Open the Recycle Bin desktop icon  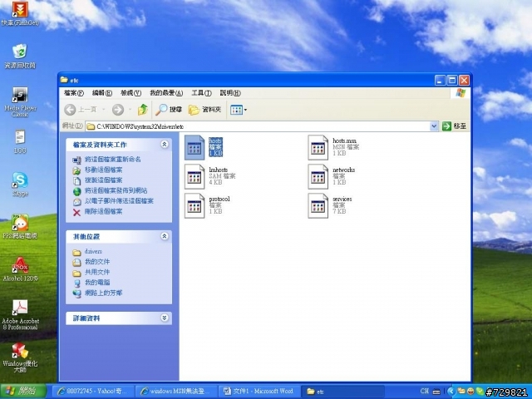pyautogui.click(x=20, y=56)
